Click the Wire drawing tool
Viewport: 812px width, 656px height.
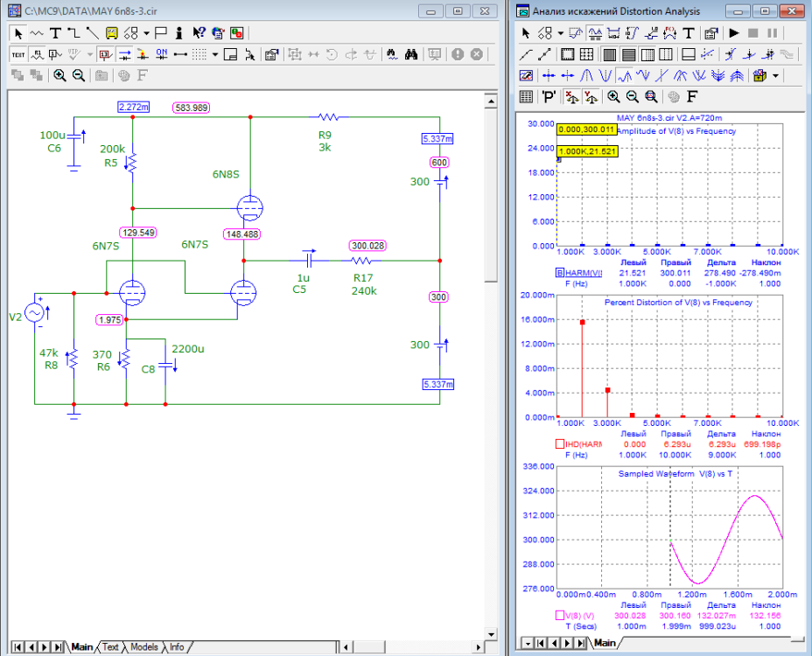point(73,33)
